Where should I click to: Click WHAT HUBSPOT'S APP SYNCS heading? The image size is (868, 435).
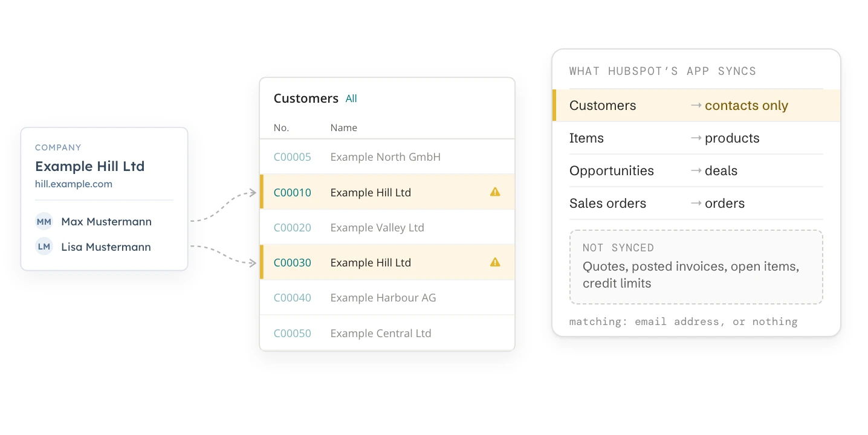(x=662, y=71)
